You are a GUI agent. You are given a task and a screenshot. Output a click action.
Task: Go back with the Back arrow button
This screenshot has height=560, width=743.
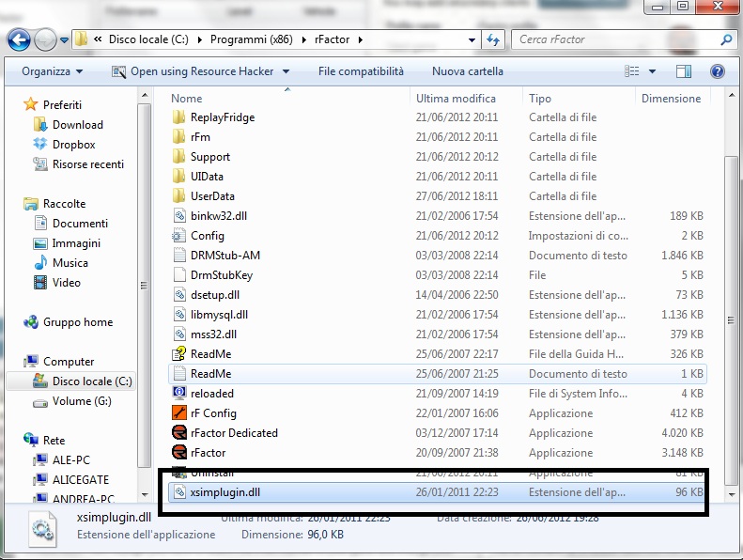click(x=19, y=39)
